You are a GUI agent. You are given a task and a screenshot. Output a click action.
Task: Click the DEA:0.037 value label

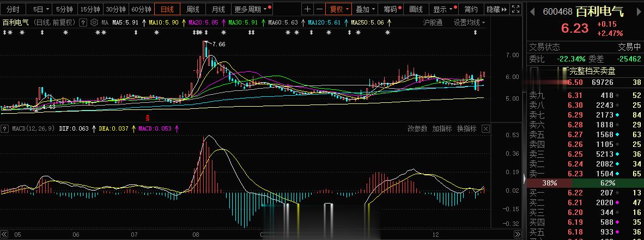pyautogui.click(x=113, y=129)
